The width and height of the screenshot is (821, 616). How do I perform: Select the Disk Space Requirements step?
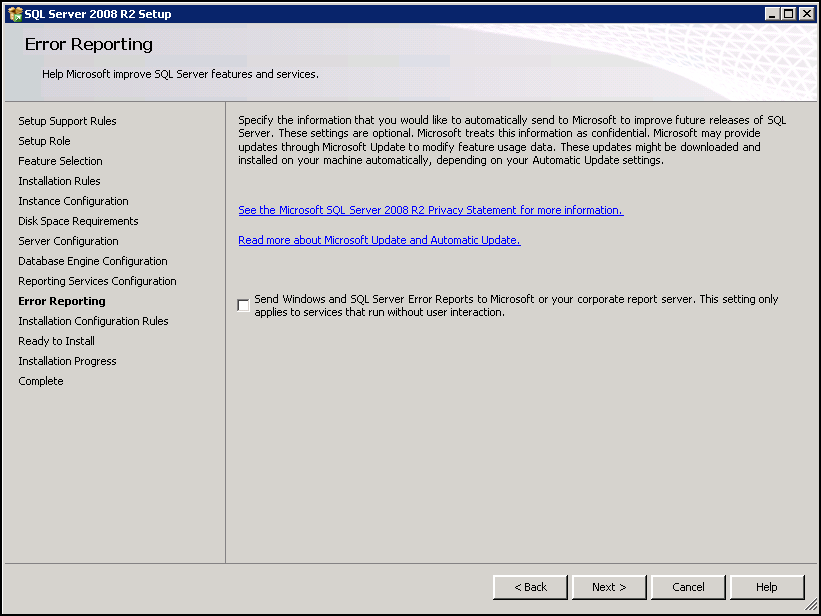78,221
